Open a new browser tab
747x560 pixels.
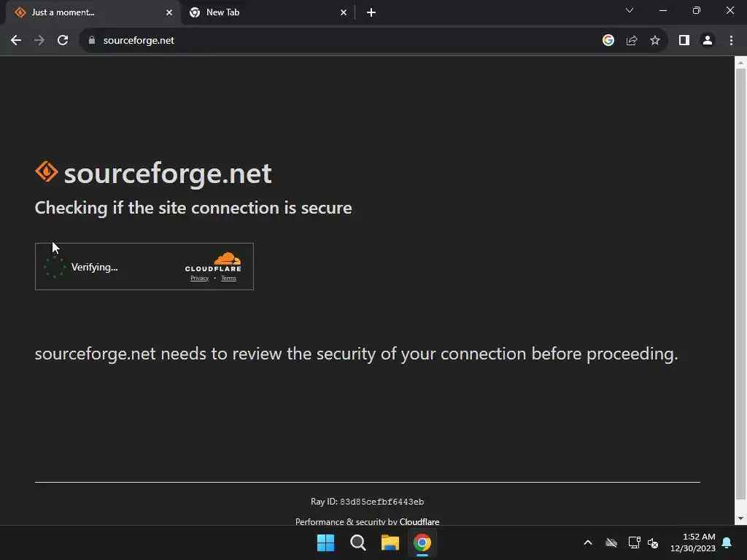(x=371, y=12)
